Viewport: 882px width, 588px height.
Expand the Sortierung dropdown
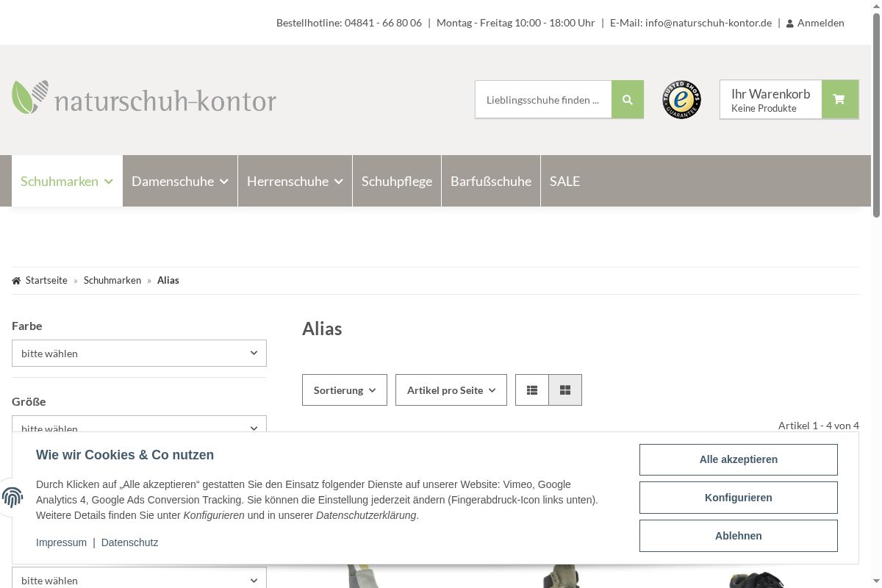coord(344,390)
